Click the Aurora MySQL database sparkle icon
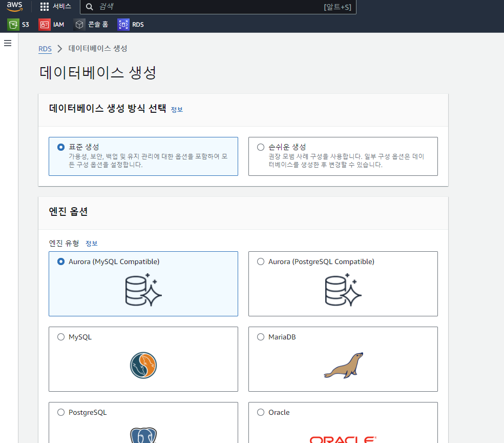Screen dimensions: 504x443 pos(143,290)
